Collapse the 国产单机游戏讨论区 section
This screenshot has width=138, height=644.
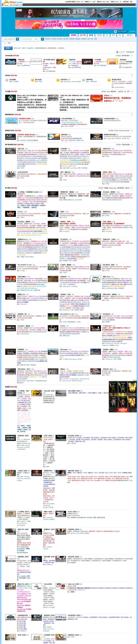click(132, 144)
